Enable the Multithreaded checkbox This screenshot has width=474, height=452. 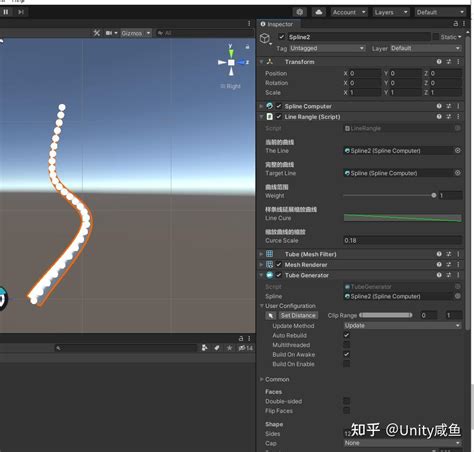tap(346, 345)
